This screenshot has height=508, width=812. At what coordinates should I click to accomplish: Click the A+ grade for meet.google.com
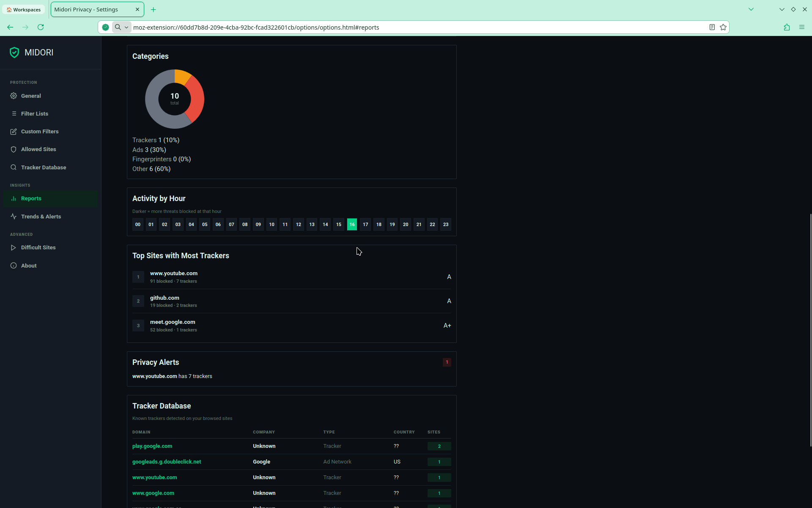[x=447, y=326]
